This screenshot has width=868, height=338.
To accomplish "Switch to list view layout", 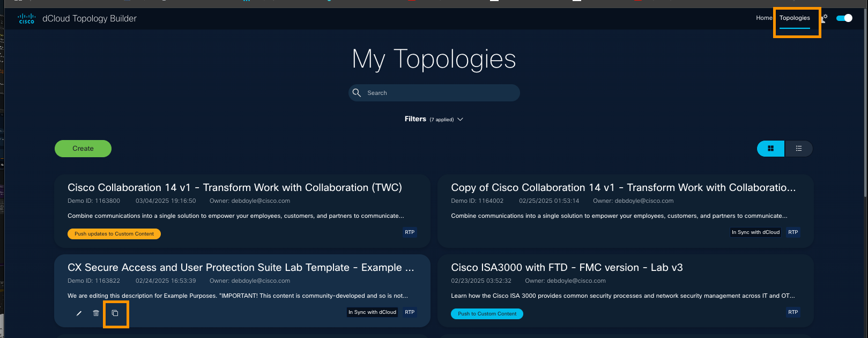I will tap(799, 149).
